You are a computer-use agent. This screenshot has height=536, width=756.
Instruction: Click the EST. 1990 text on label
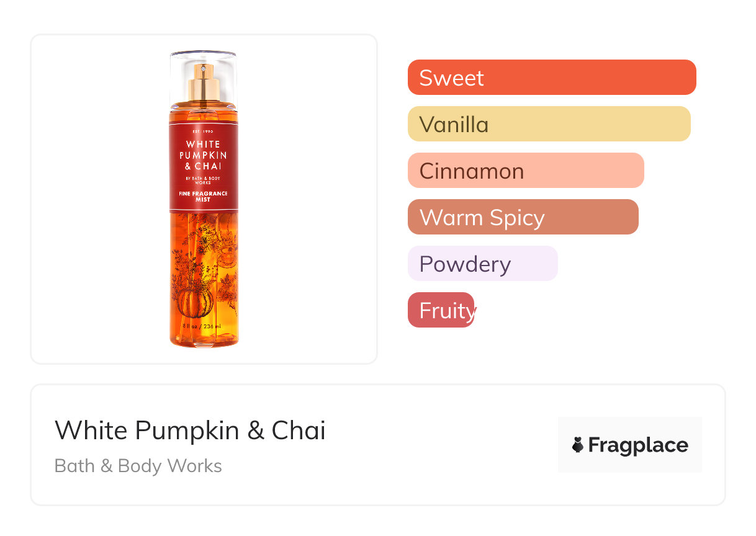(203, 132)
